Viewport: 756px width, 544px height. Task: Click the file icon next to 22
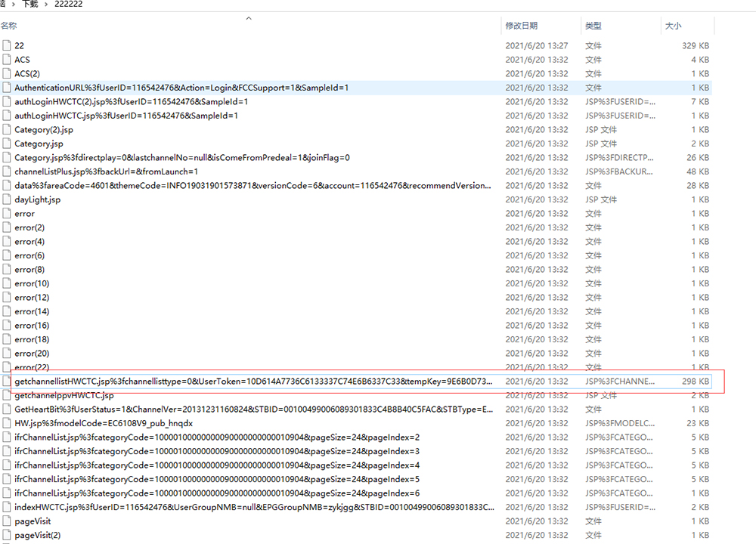click(7, 46)
